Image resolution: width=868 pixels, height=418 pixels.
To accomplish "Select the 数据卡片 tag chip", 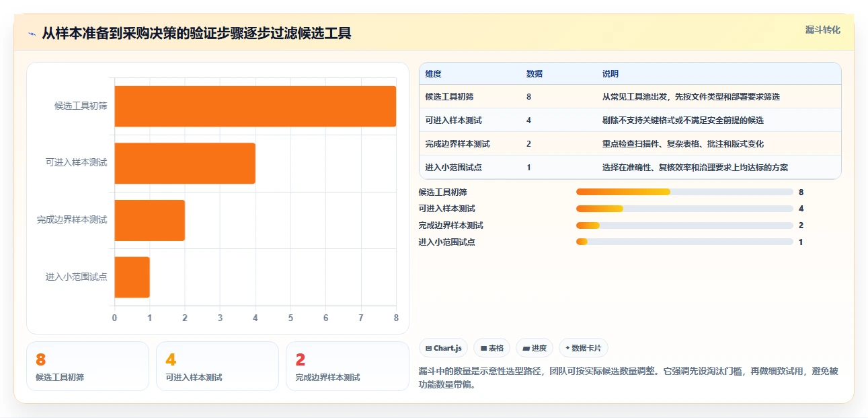I will tap(584, 348).
